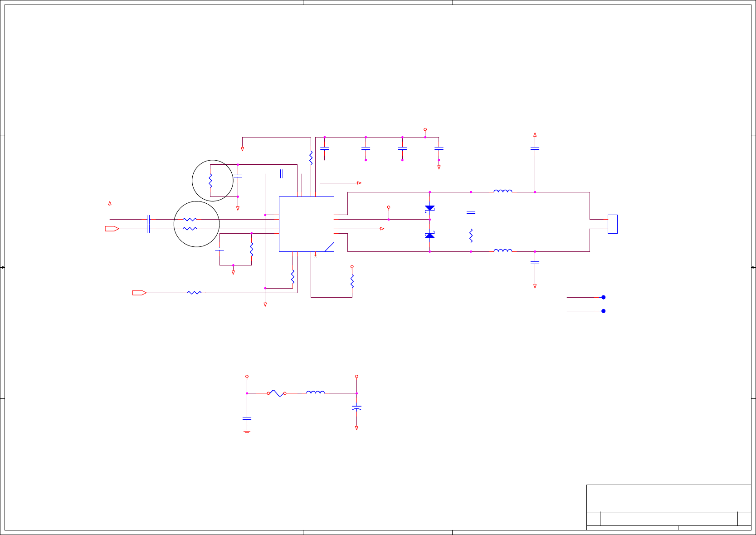Select the upper resistor inside the lower circle

tap(190, 220)
